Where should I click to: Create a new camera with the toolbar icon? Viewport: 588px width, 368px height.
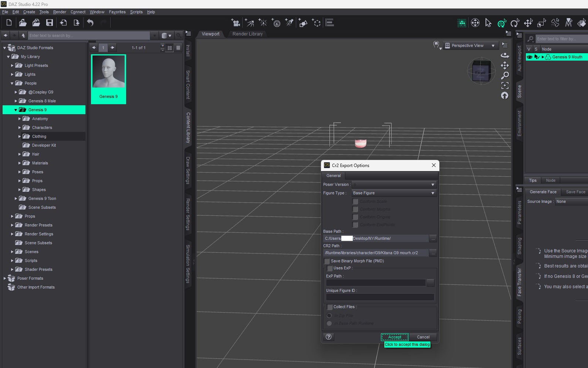(x=236, y=23)
